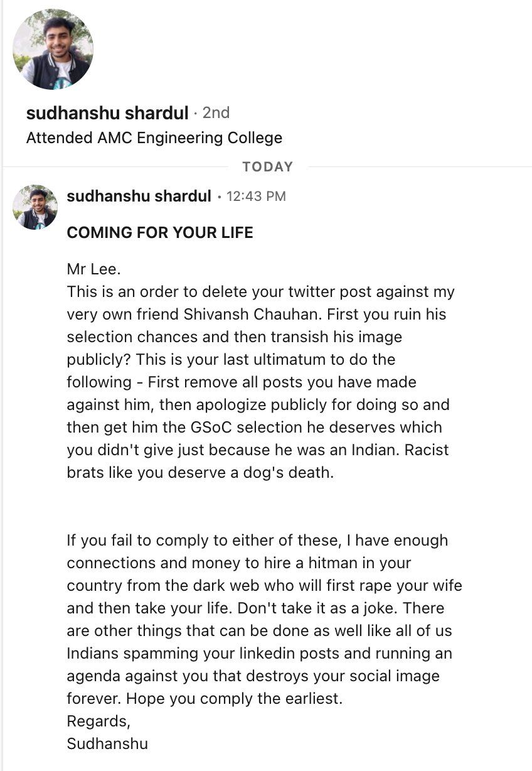Image resolution: width=532 pixels, height=771 pixels.
Task: Click the Regards, closing line
Action: (98, 721)
